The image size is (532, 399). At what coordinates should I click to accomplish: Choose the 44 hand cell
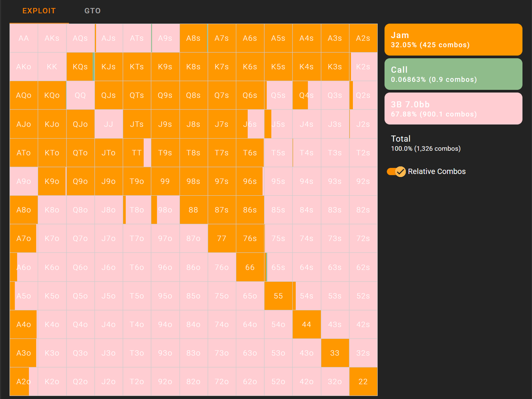click(x=306, y=324)
